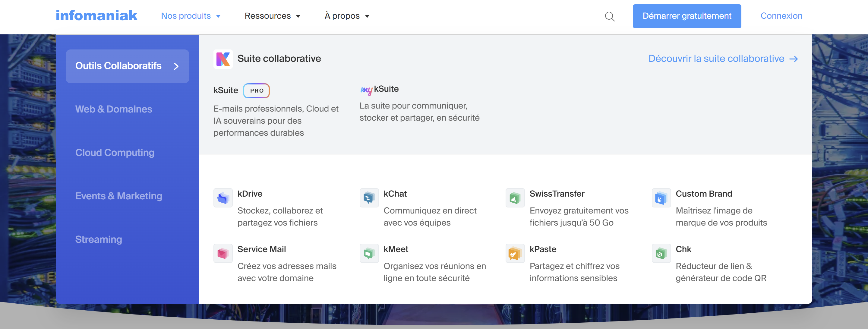Screen dimensions: 868x329
Task: Click the Service Mail pink envelope icon
Action: point(223,253)
